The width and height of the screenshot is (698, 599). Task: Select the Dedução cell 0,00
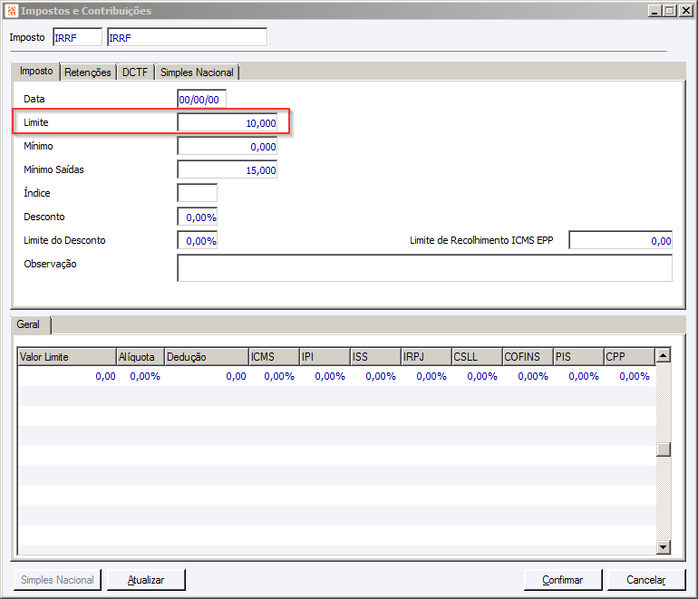[207, 376]
